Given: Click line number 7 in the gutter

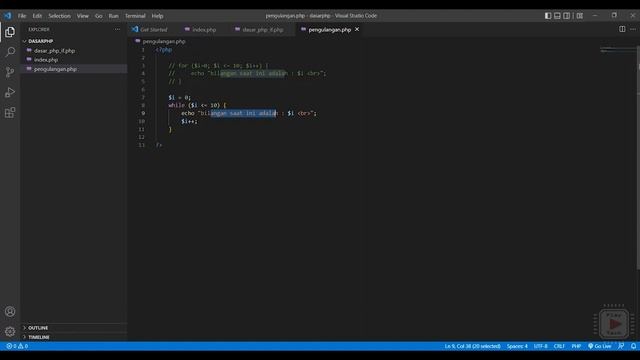Looking at the screenshot, I should pos(143,98).
